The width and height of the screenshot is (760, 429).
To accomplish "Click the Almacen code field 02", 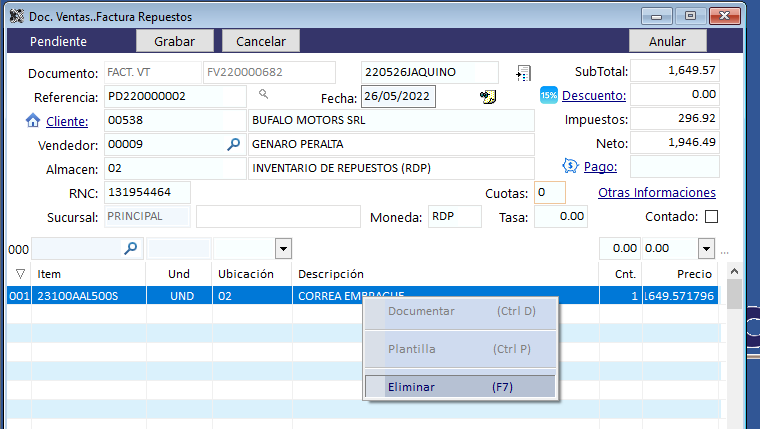I will 175,168.
